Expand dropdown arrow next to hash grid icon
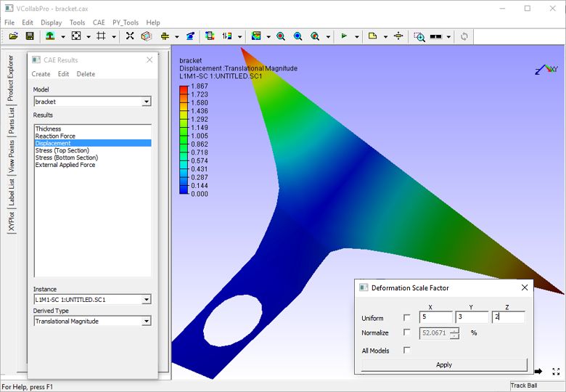Screen dimensions: 566x392 point(114,36)
